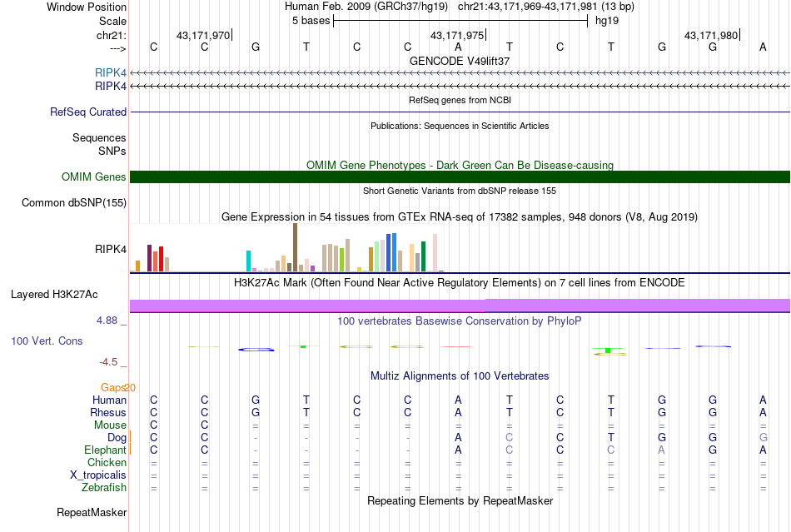Click 'Multiz Alignments of 100 Vertebrates' title
791x532 pixels.
pos(460,375)
